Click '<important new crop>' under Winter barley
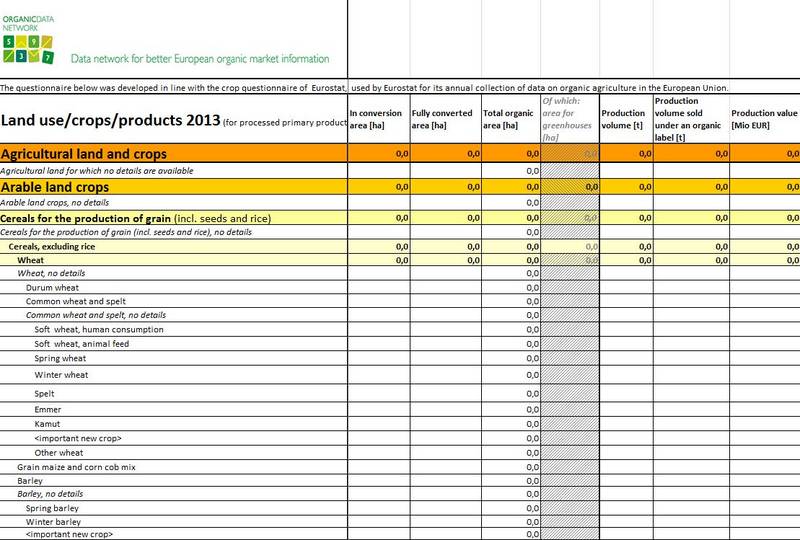 (69, 534)
